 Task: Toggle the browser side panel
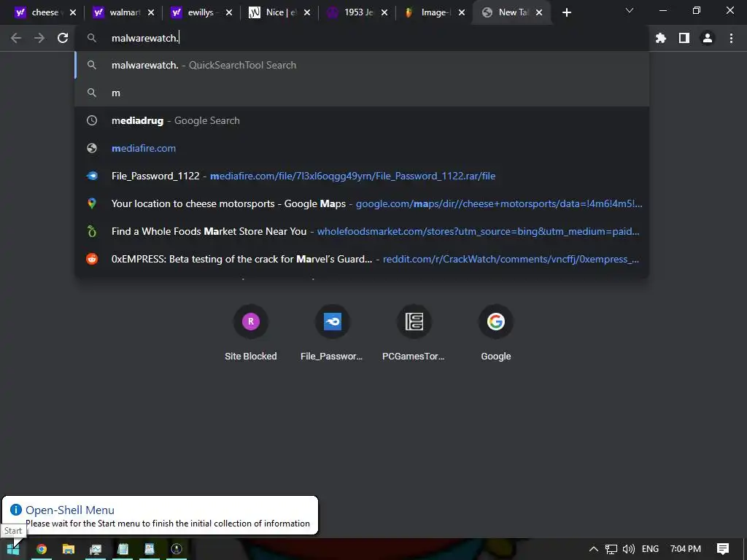coord(684,38)
